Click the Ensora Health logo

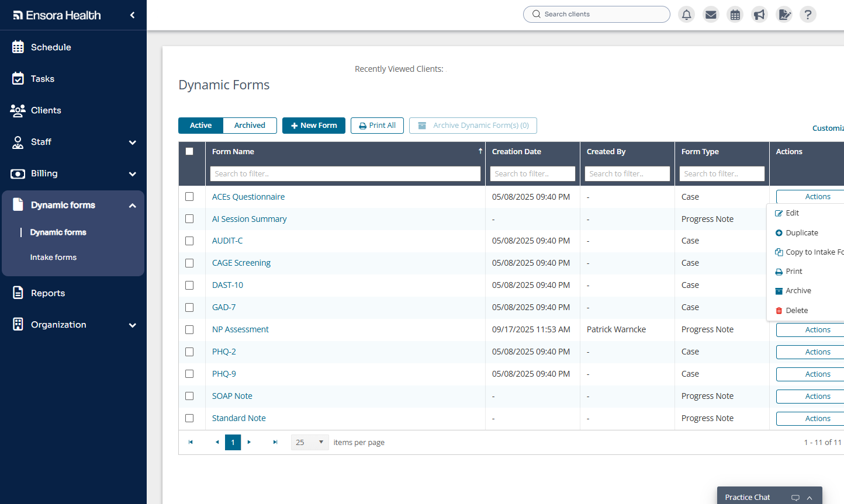tap(57, 15)
